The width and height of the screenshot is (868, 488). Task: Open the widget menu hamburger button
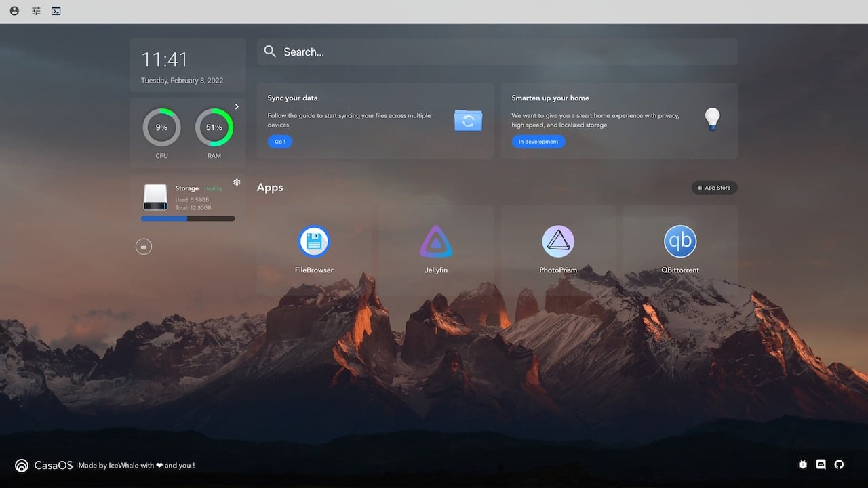click(x=144, y=247)
